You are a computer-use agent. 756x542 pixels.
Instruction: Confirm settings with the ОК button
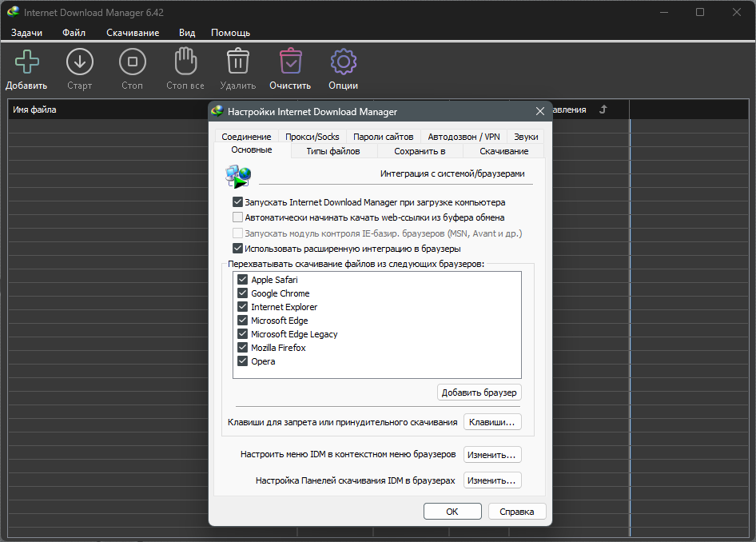coord(452,511)
